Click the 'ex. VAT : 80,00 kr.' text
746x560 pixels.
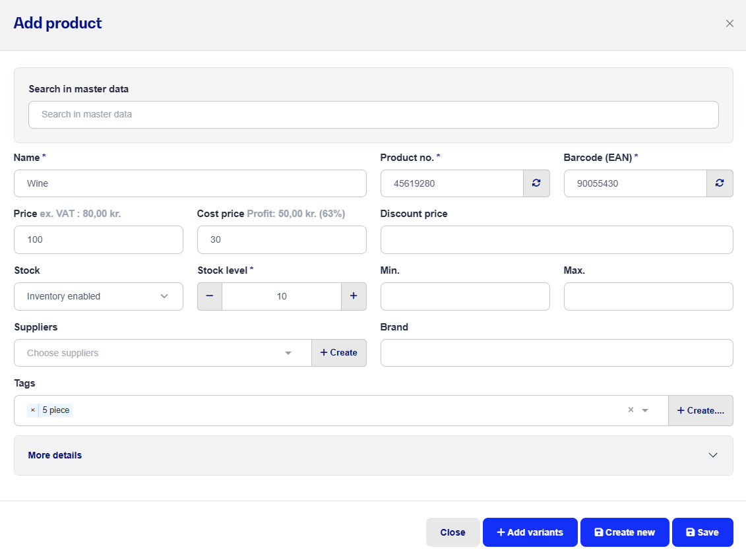(x=80, y=214)
